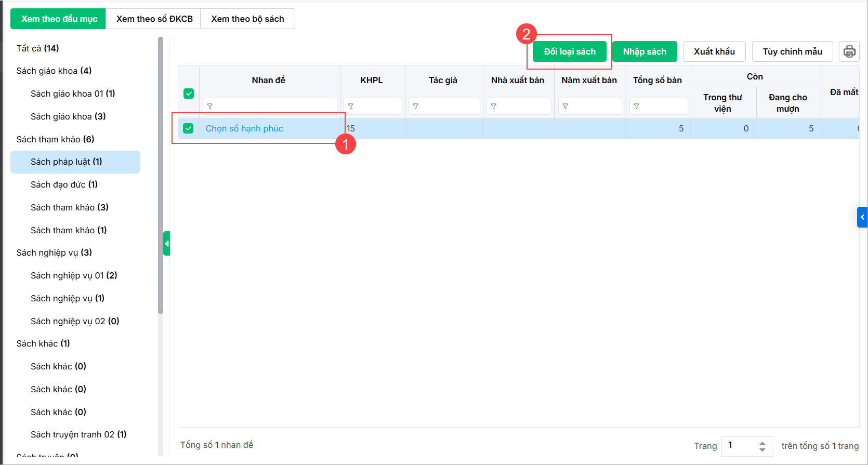
Task: Open Tùy chỉnh mẫu settings
Action: pos(792,51)
